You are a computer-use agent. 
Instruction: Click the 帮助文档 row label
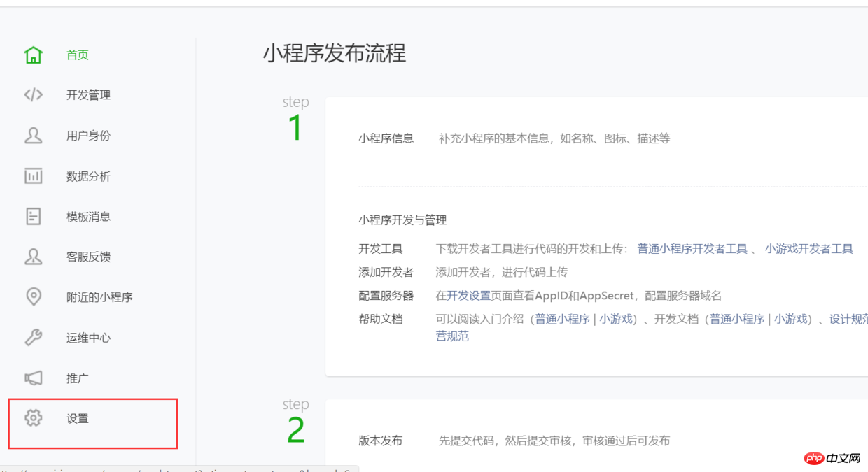[381, 319]
